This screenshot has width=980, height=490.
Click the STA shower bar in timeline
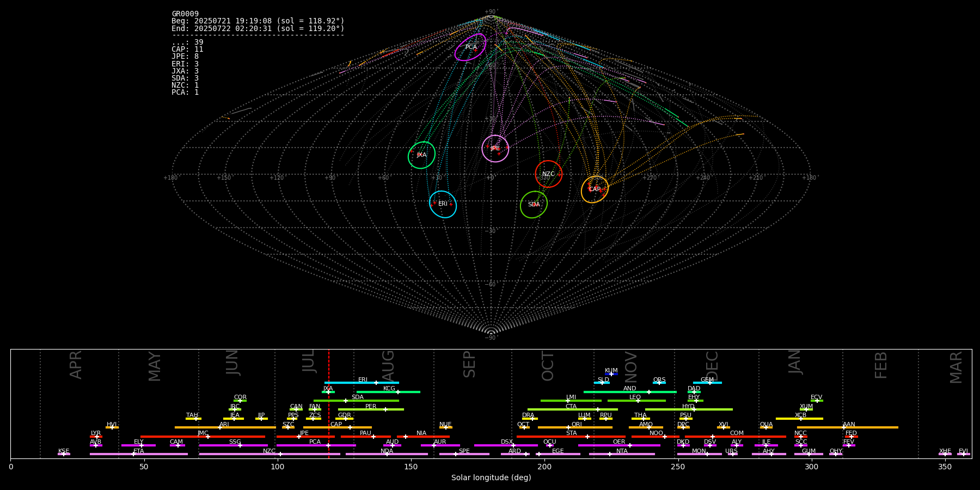(x=571, y=437)
